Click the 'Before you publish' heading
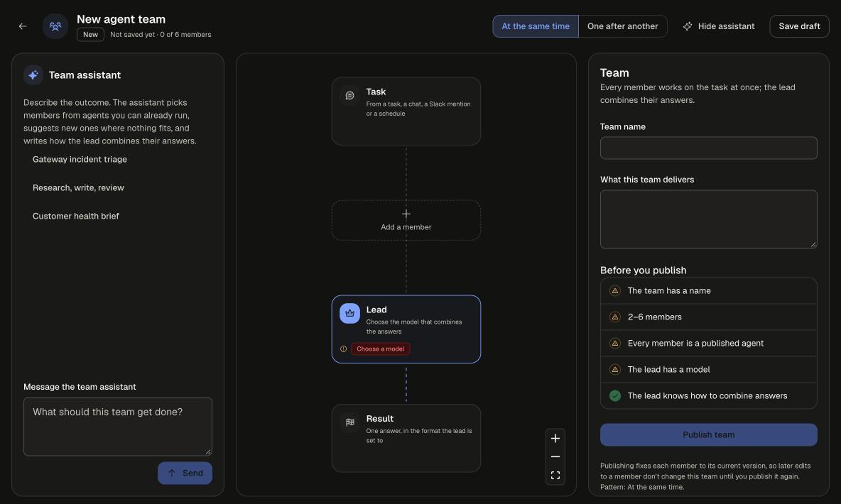Viewport: 841px width, 504px height. (x=643, y=270)
